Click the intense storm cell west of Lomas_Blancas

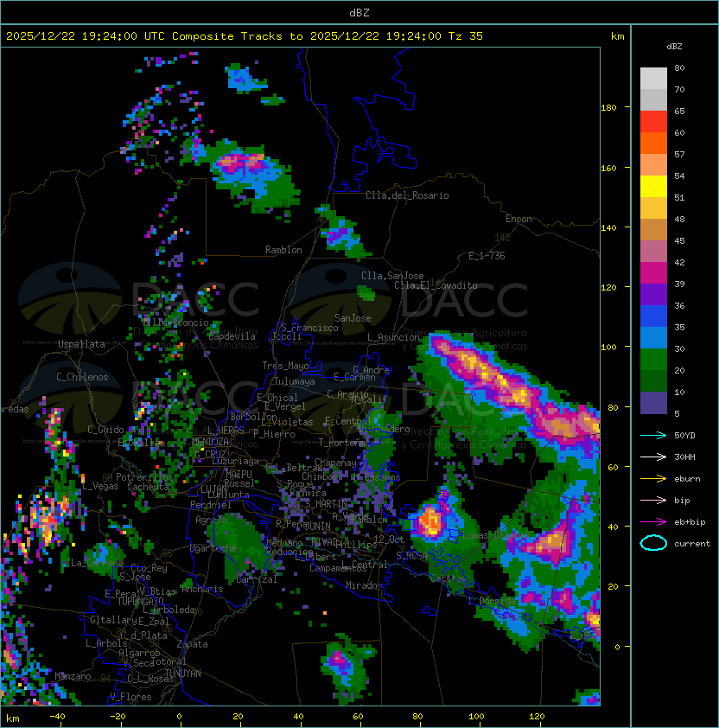[x=430, y=521]
